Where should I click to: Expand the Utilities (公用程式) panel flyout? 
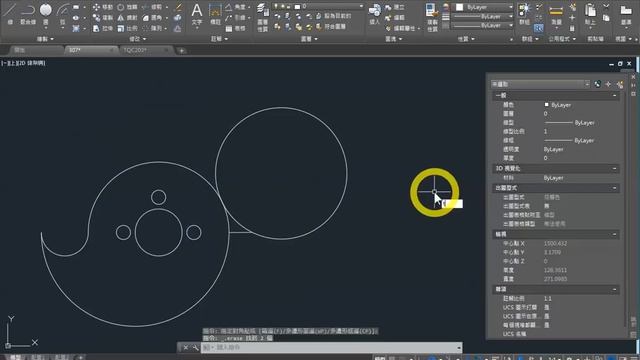562,39
